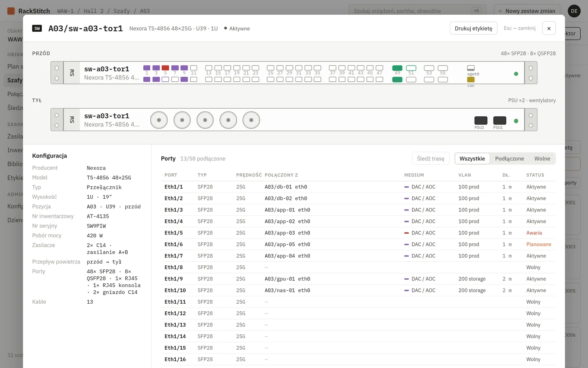Open the Eth1/5 row with Awaria status
The height and width of the screenshot is (368, 588).
click(358, 233)
